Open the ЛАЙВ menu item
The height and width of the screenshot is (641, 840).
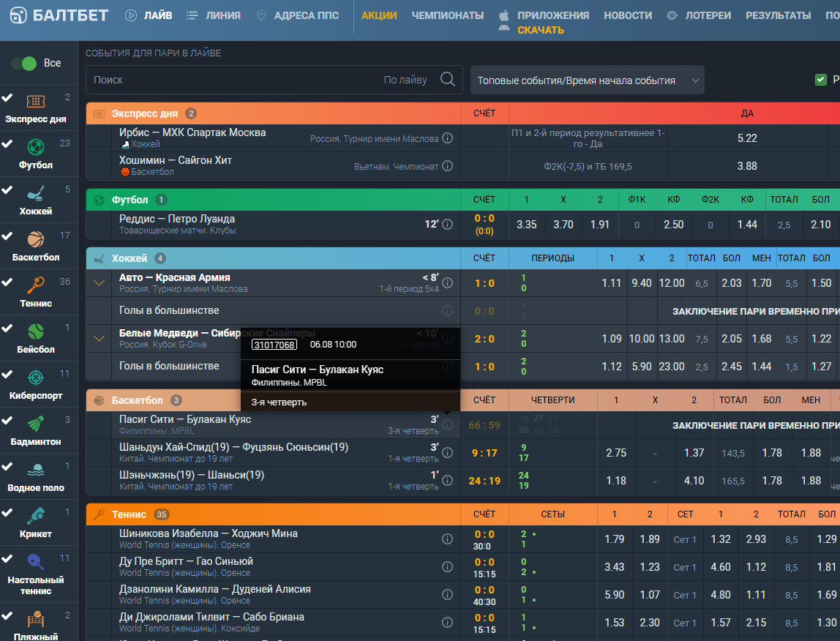click(149, 15)
